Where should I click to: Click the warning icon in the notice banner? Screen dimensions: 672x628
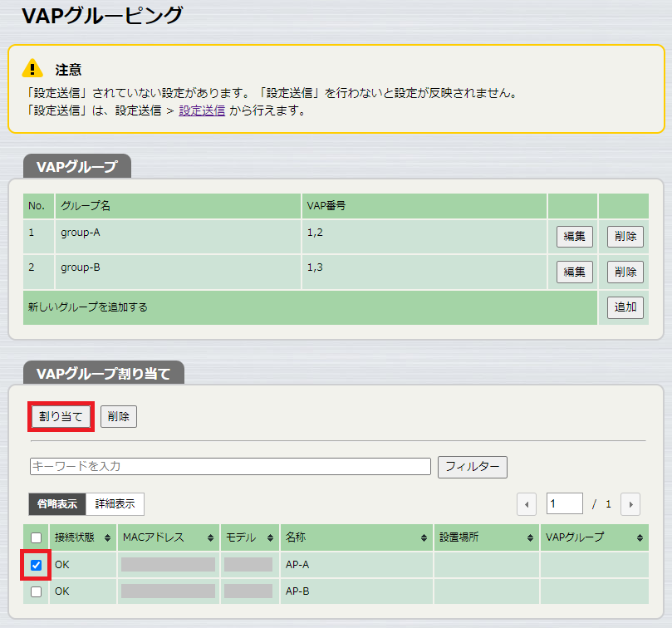(32, 70)
